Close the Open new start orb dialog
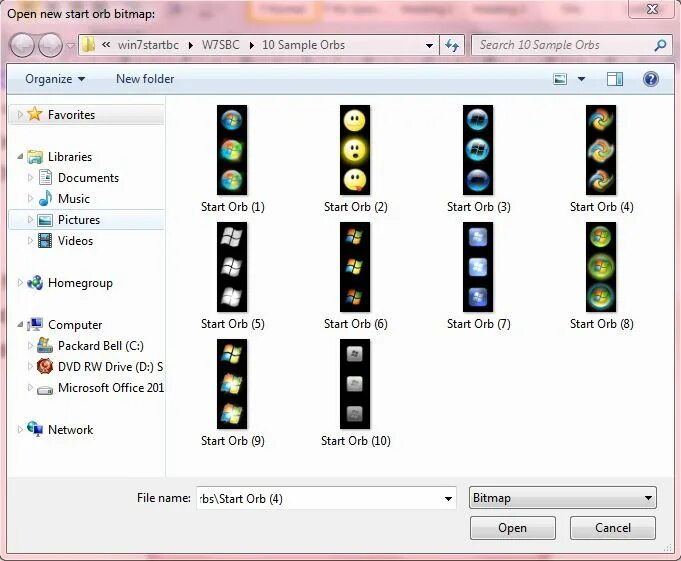 click(x=652, y=9)
